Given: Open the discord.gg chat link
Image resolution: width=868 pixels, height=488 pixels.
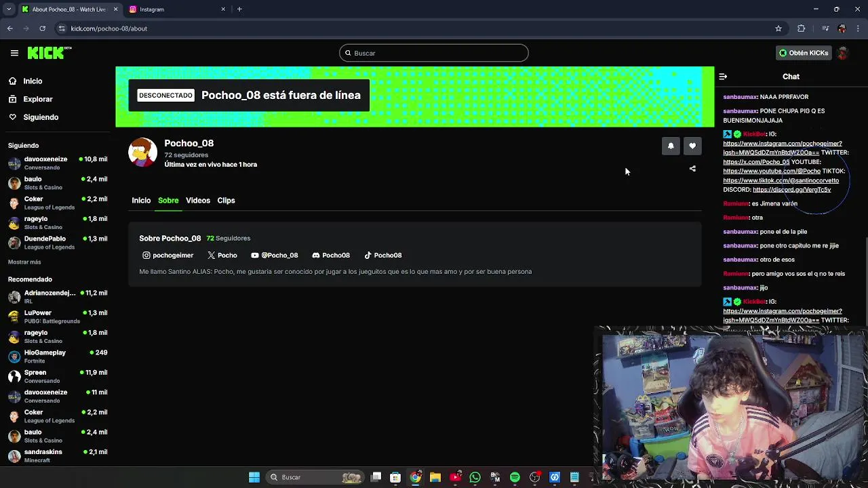Looking at the screenshot, I should 791,190.
